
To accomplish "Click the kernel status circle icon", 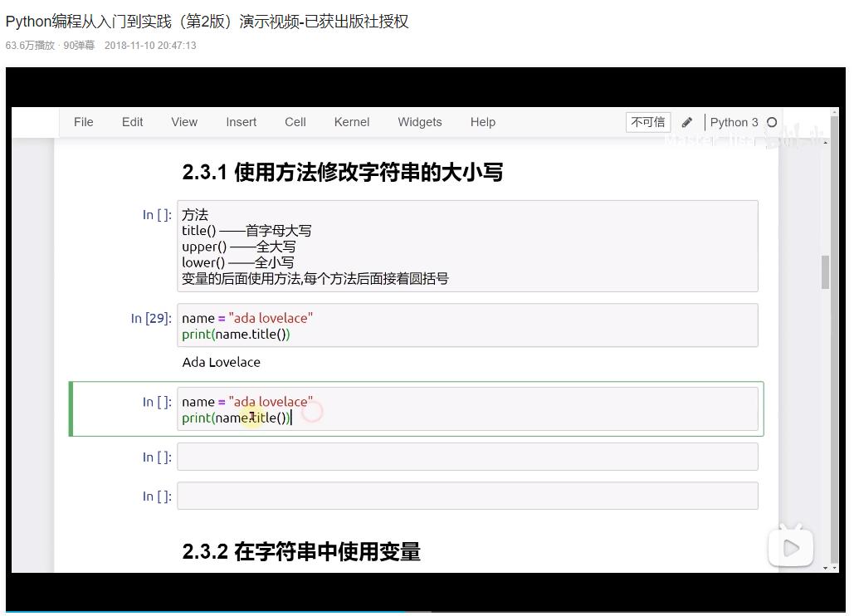I will 773,122.
